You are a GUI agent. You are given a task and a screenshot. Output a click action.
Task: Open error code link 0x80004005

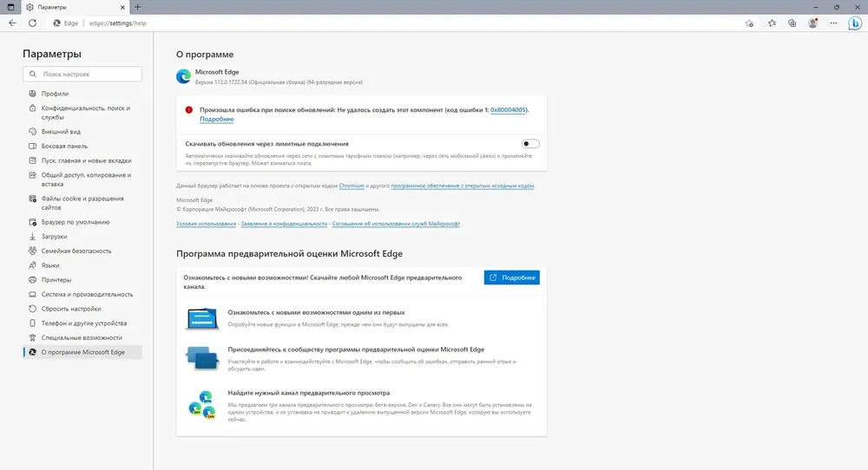[508, 110]
